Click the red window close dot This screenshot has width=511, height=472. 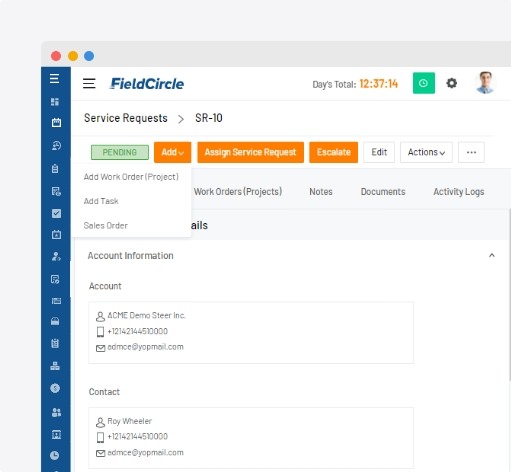point(56,56)
